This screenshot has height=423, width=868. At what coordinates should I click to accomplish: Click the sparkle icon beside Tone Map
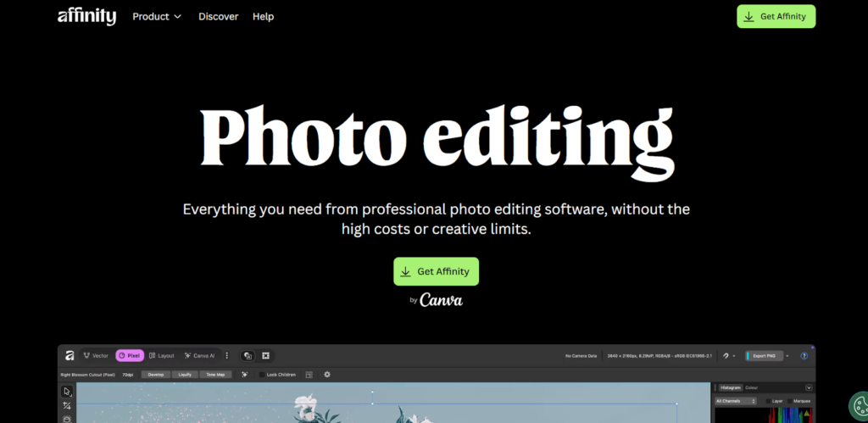click(244, 374)
